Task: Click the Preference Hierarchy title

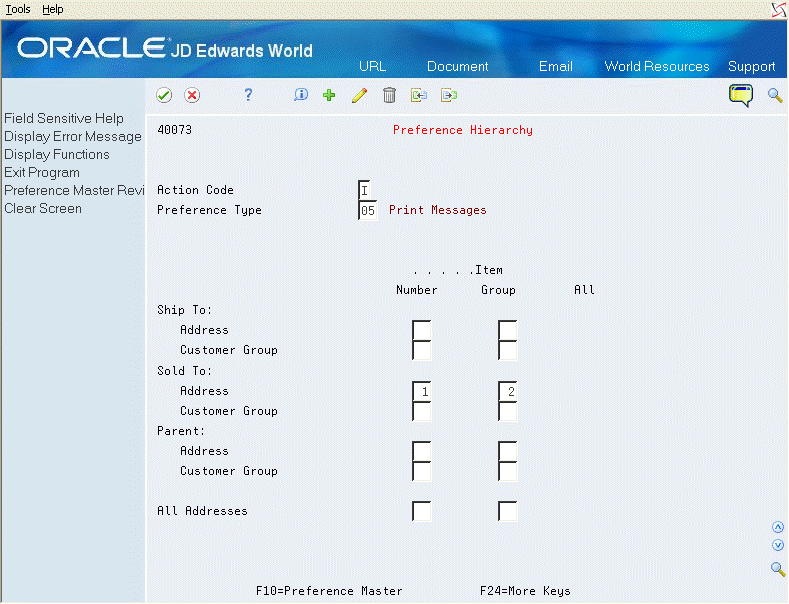Action: click(463, 130)
